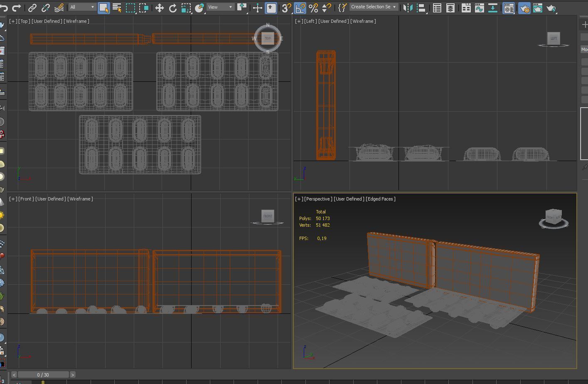
Task: Click the TOP face of the ViewCube
Action: click(268, 38)
